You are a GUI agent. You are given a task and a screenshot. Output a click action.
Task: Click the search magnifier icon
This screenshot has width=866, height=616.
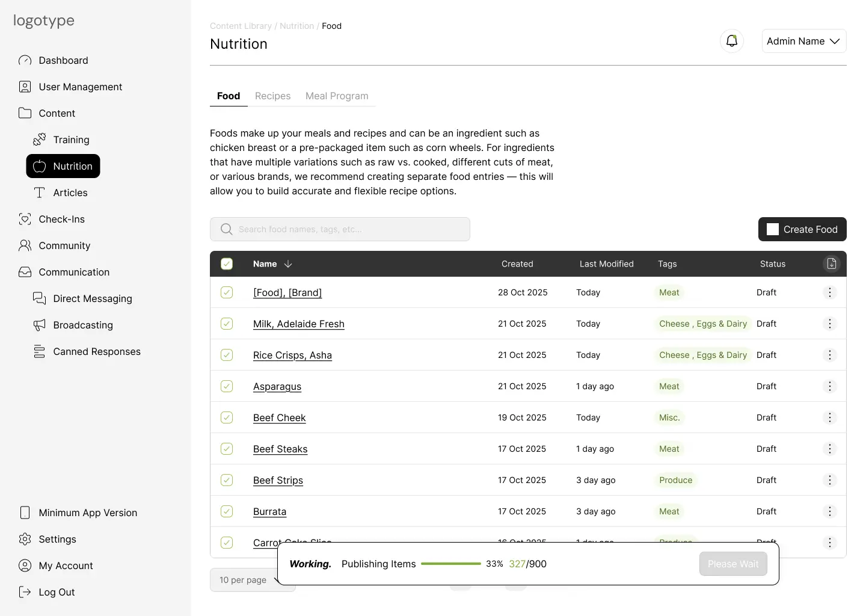click(226, 229)
